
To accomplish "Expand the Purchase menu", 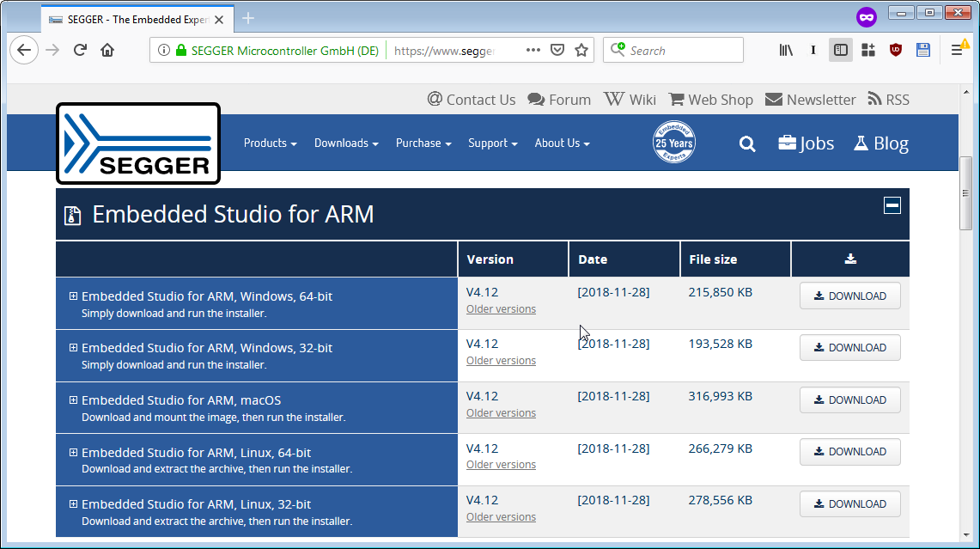I will click(x=423, y=143).
